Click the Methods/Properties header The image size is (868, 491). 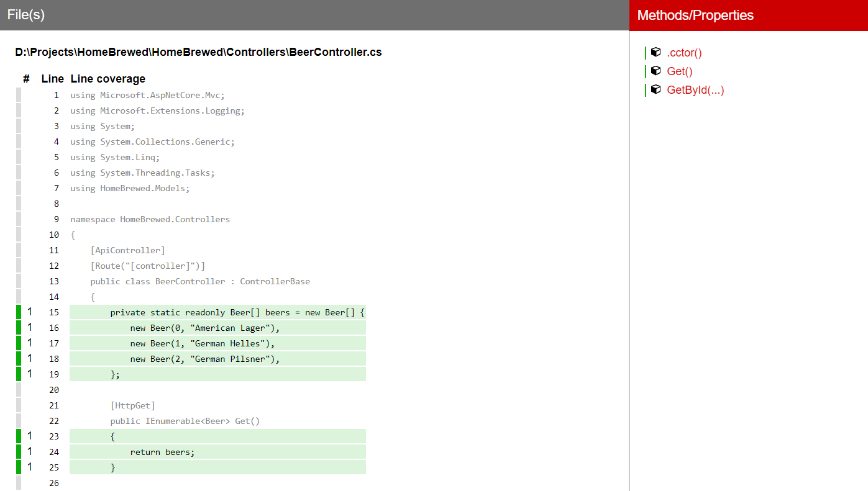pos(695,15)
